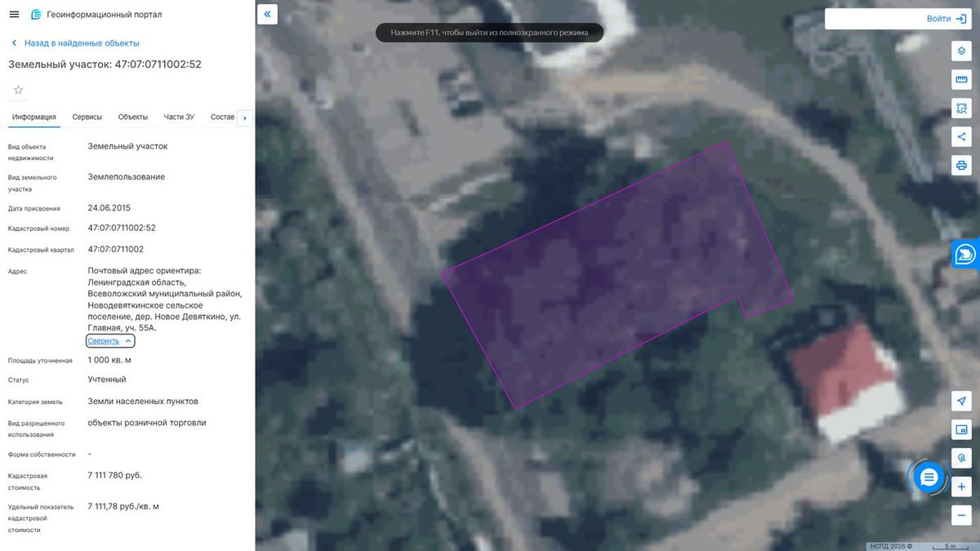Click the map object identify search icon
This screenshot has width=980, height=551.
pyautogui.click(x=961, y=458)
